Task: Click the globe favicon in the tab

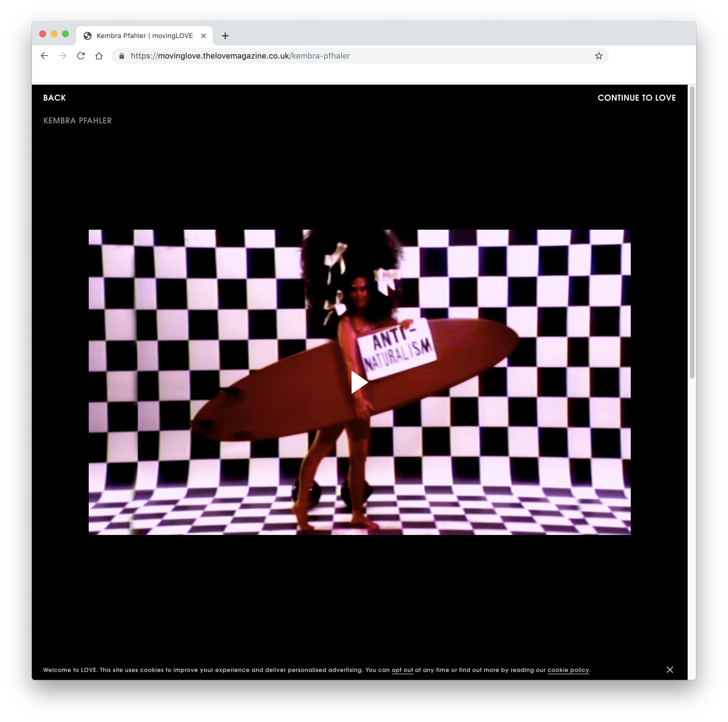Action: pos(87,36)
